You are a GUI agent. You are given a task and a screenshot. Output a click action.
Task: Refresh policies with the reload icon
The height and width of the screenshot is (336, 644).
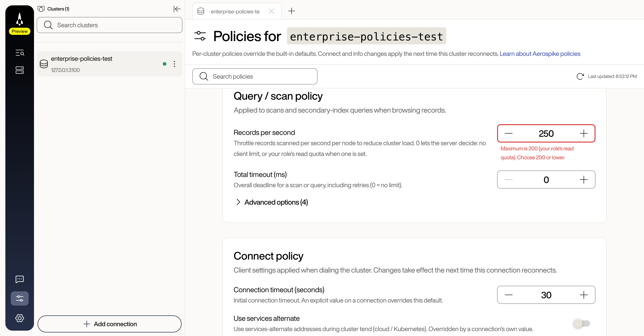tap(580, 76)
